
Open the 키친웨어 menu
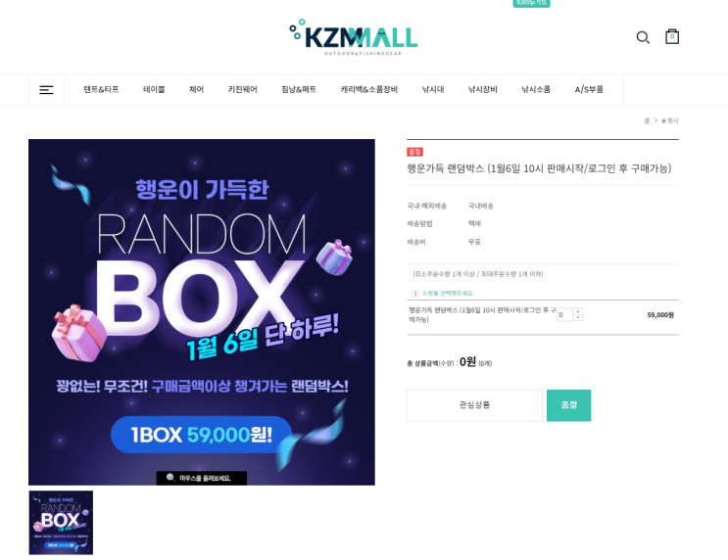(x=242, y=89)
